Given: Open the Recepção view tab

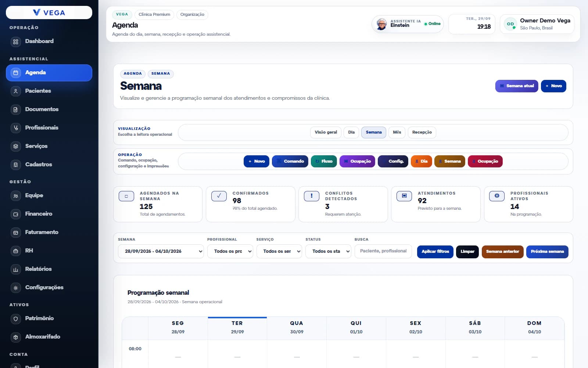Looking at the screenshot, I should (x=422, y=132).
